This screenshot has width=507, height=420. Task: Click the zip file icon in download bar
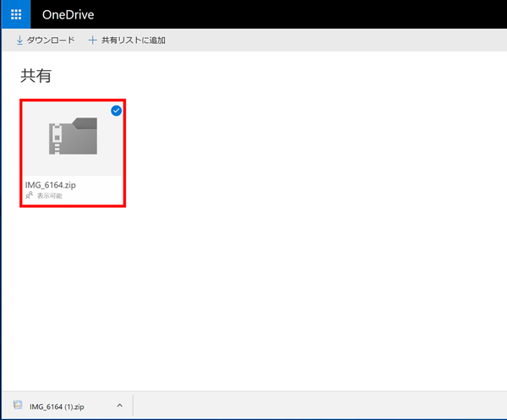pyautogui.click(x=18, y=405)
